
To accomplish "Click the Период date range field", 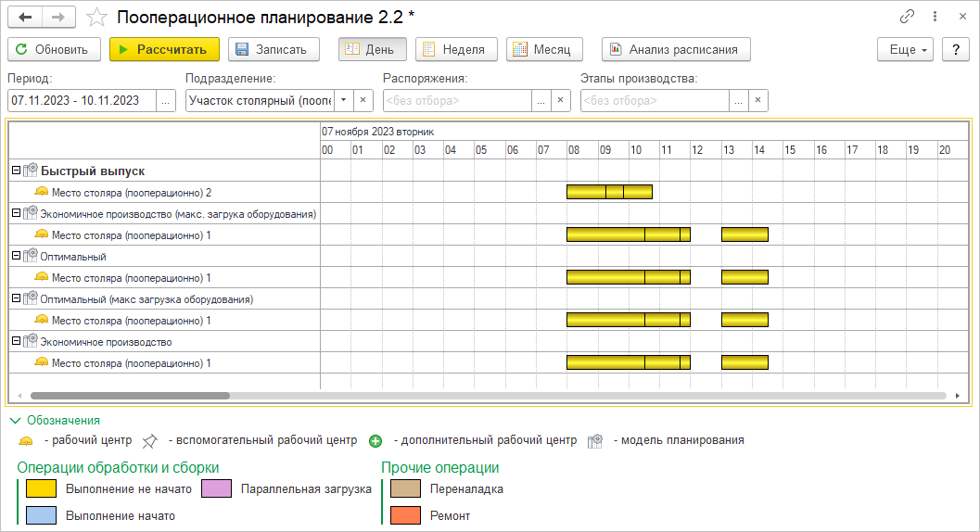I will pyautogui.click(x=82, y=101).
